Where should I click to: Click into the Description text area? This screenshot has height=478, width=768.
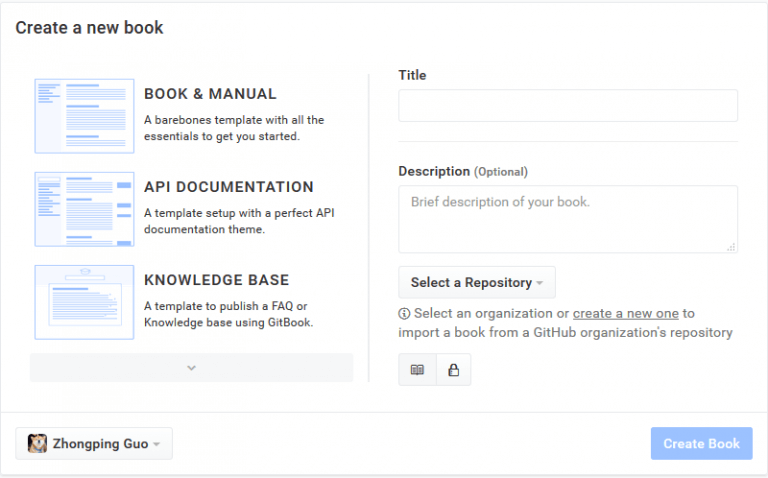[x=568, y=219]
